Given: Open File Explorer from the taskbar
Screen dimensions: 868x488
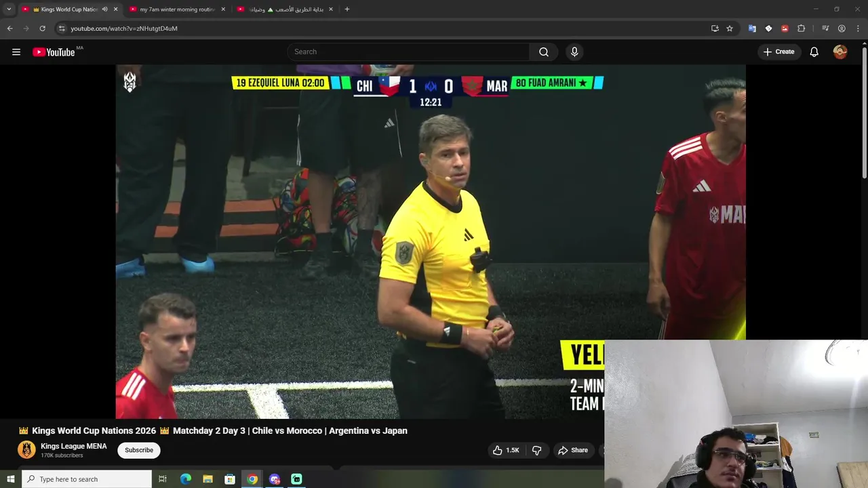Looking at the screenshot, I should click(x=208, y=479).
